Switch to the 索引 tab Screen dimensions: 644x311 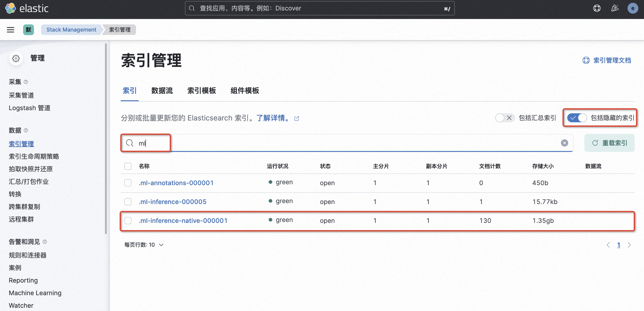click(x=130, y=91)
